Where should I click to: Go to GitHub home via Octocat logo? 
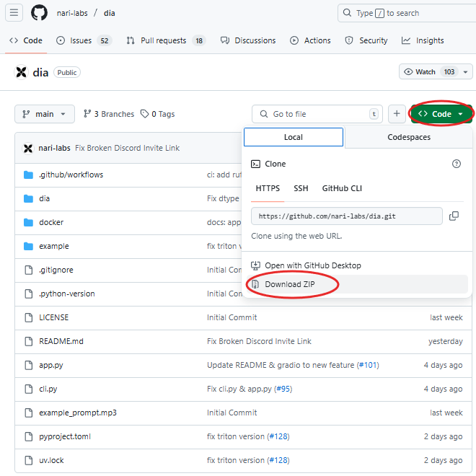coord(40,13)
